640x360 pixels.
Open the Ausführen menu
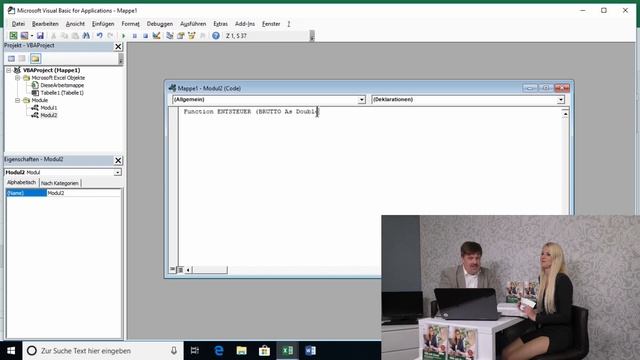tap(193, 24)
